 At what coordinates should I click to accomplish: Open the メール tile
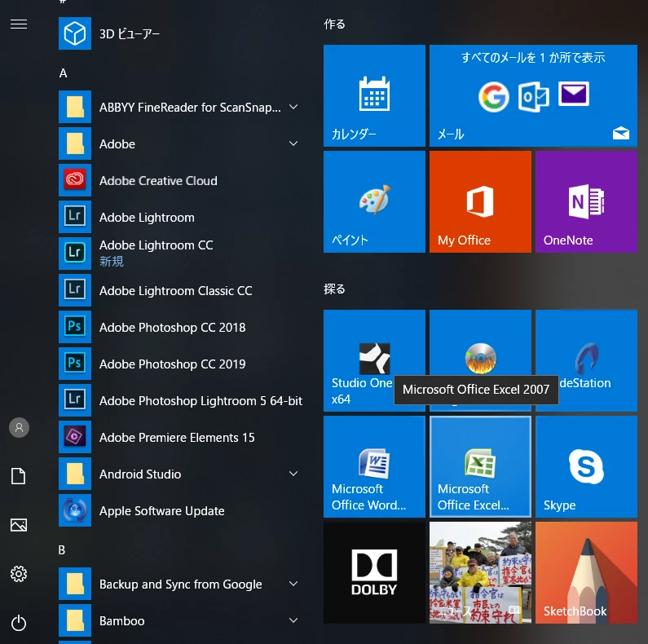(533, 95)
